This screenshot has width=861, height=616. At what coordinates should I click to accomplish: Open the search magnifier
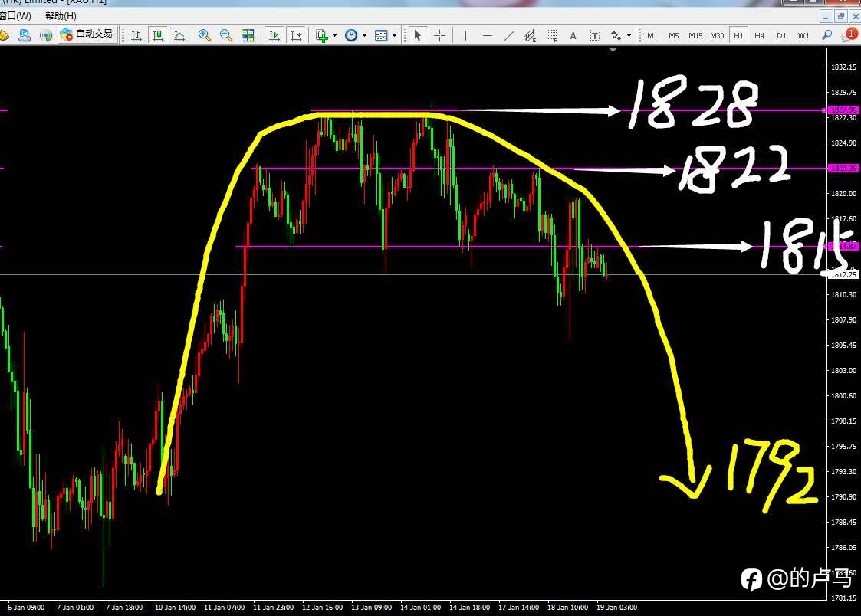pos(826,35)
